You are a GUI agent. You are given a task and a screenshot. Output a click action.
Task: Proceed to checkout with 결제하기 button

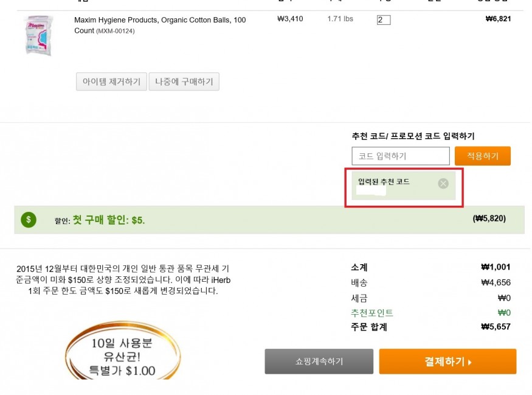(x=448, y=362)
